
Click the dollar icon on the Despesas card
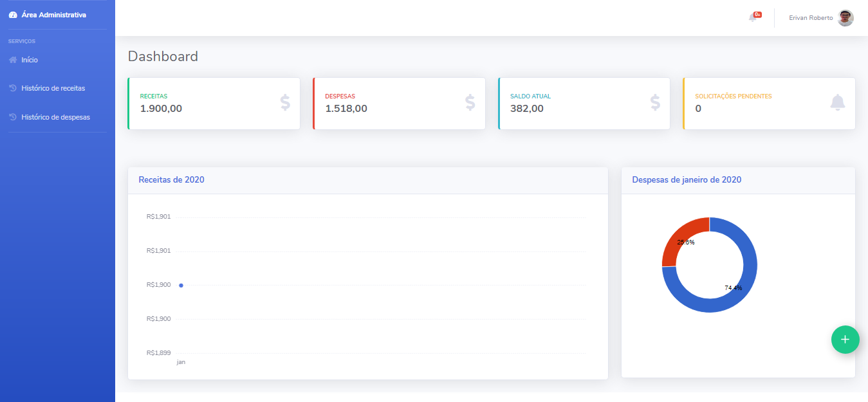[x=470, y=102]
